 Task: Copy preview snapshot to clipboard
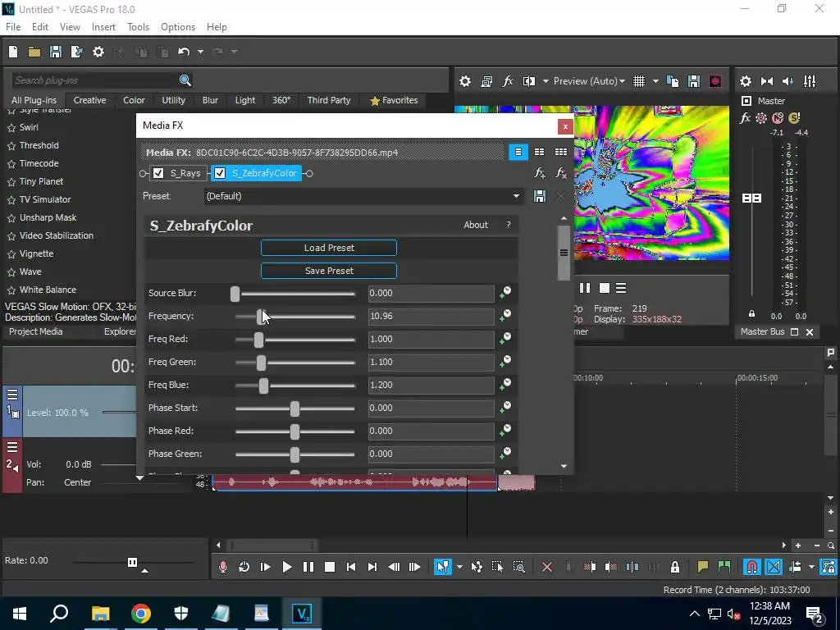click(673, 81)
